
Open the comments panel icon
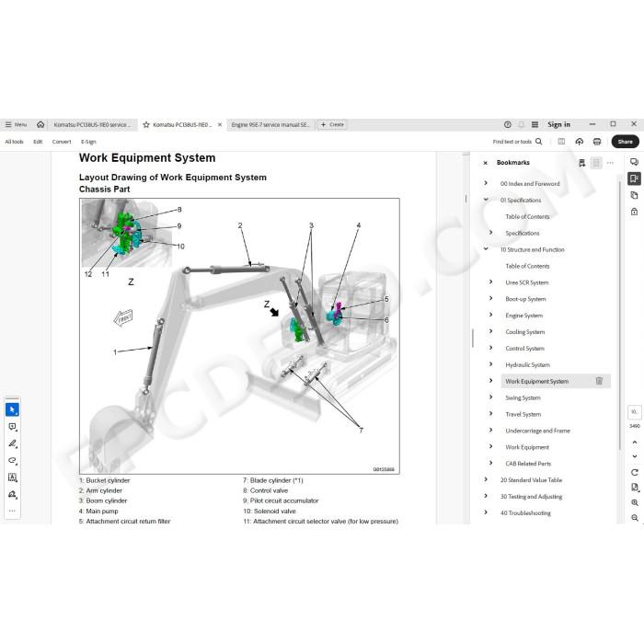634,162
